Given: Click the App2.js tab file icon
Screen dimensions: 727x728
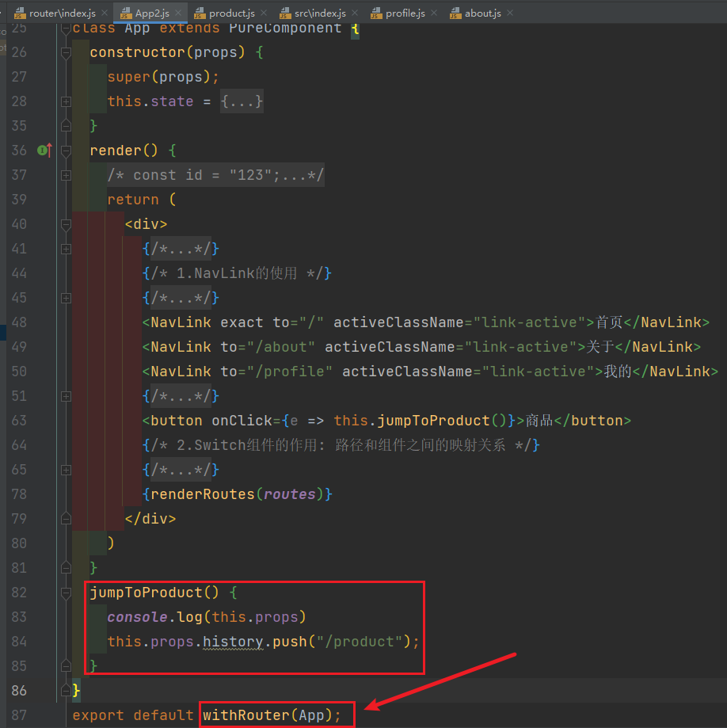Looking at the screenshot, I should tap(126, 13).
